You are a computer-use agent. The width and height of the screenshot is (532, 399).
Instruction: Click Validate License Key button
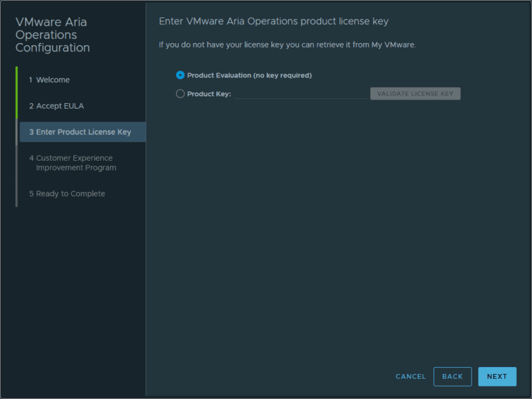coord(416,94)
